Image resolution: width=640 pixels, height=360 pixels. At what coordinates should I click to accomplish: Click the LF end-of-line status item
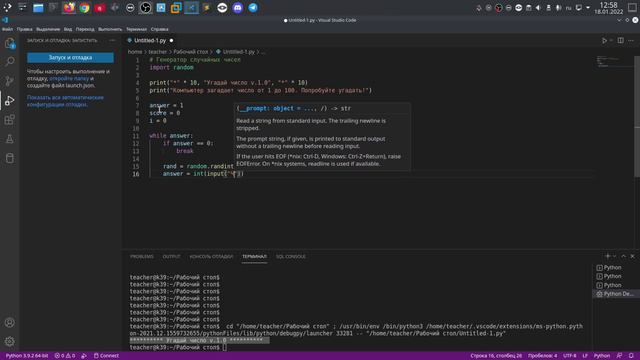(x=585, y=356)
